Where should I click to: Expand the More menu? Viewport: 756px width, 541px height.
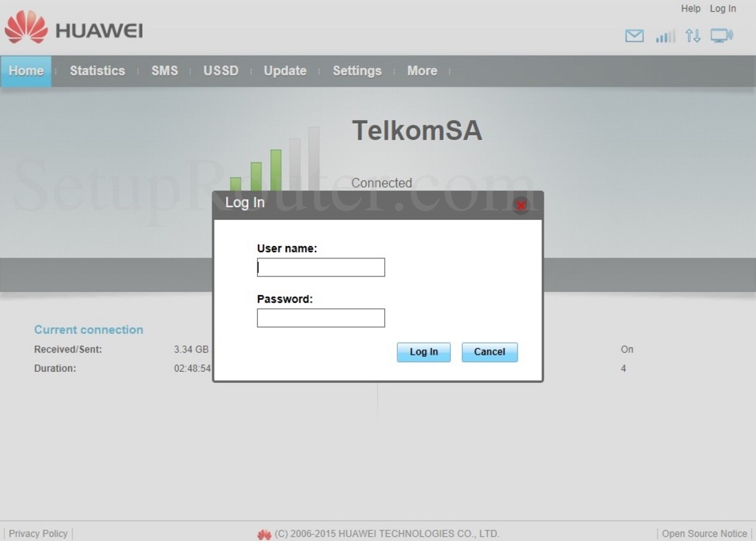coord(423,71)
